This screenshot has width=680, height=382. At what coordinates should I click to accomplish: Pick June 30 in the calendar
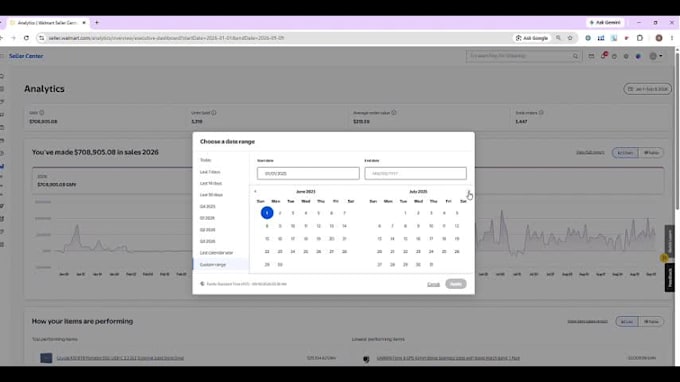point(280,264)
